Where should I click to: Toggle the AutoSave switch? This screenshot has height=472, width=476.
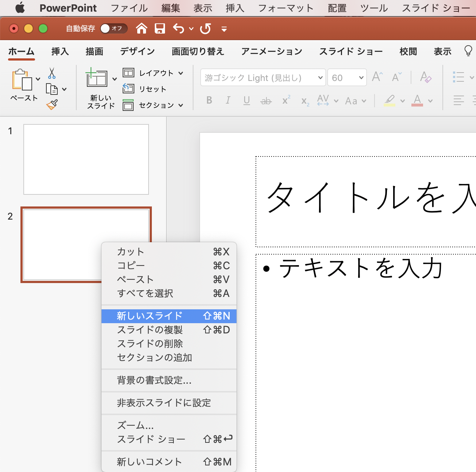coord(114,28)
